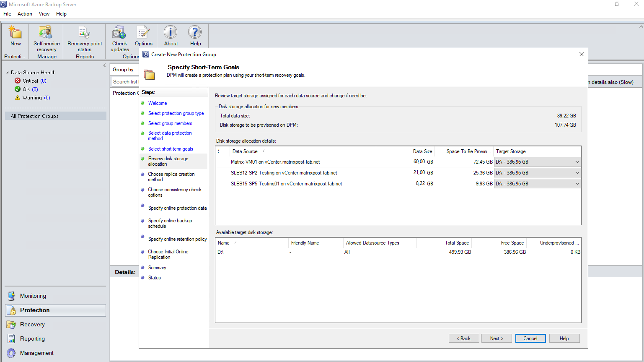
Task: Go to Select short-term goals step
Action: [171, 149]
